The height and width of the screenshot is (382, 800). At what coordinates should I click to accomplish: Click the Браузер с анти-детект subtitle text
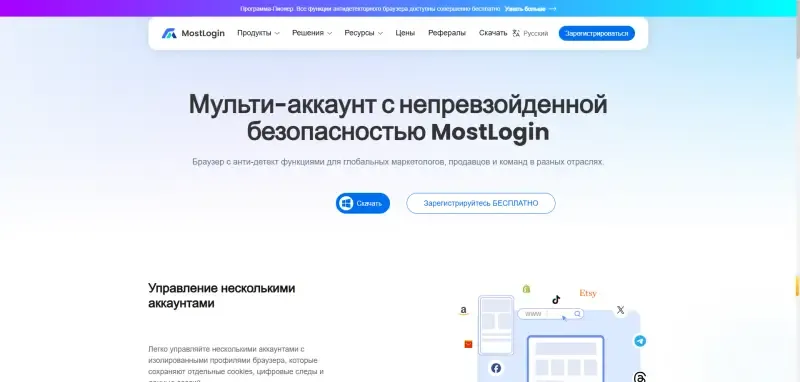[x=398, y=162]
